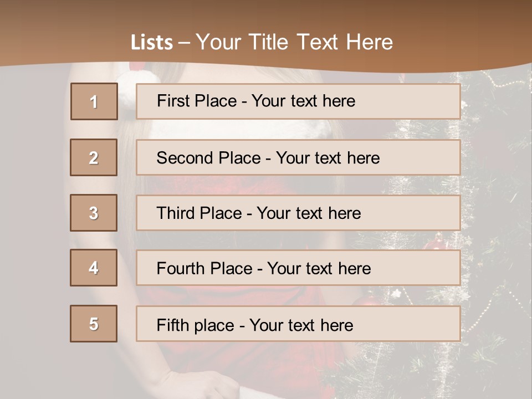Select the number 2 box

point(94,157)
